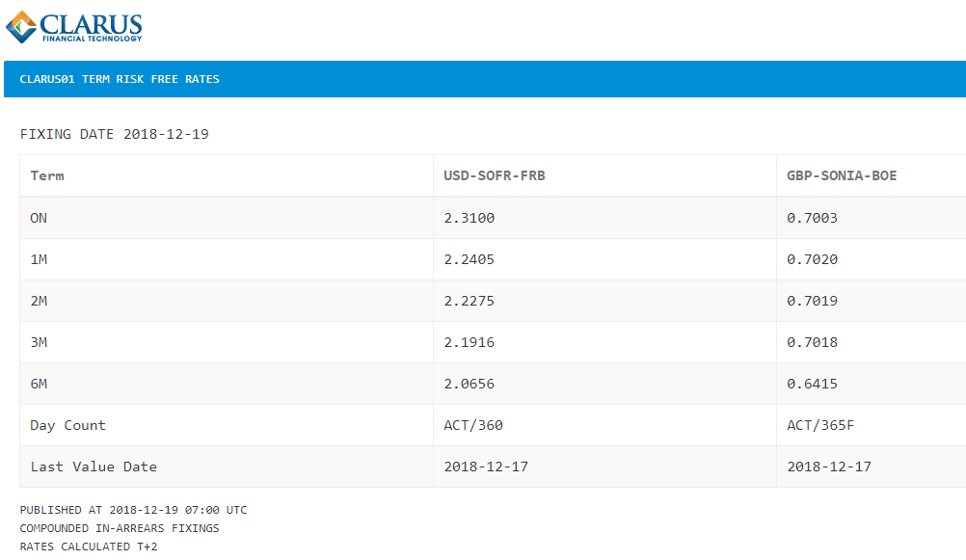Click the Fixing Date 2018-12-19 label
This screenshot has height=560, width=966.
(115, 134)
